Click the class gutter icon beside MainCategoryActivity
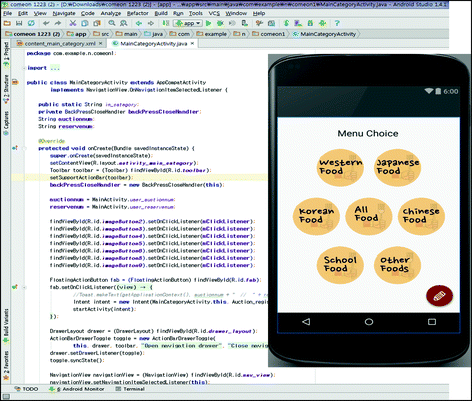The height and width of the screenshot is (401, 472). [x=15, y=82]
